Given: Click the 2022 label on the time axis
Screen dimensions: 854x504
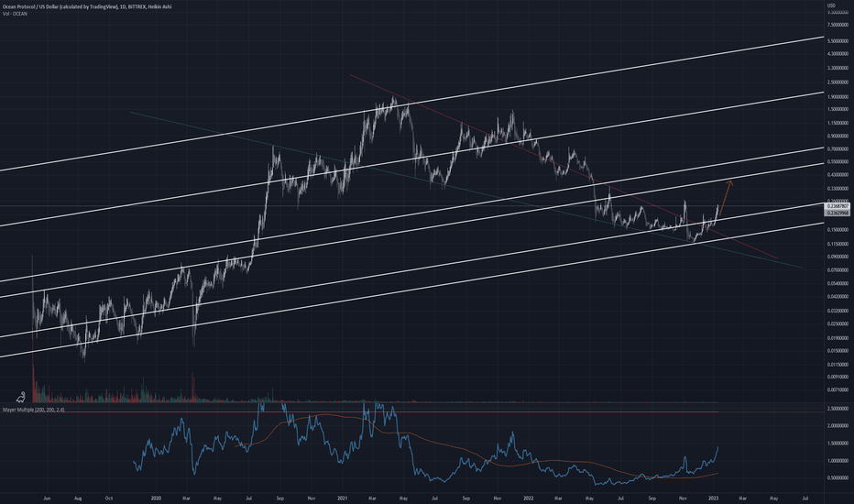Looking at the screenshot, I should point(529,499).
